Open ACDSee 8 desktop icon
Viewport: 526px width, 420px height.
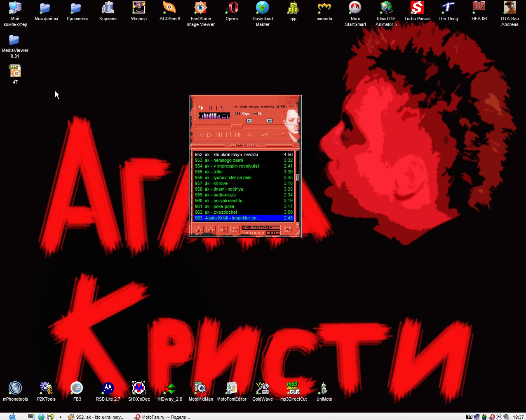point(170,11)
